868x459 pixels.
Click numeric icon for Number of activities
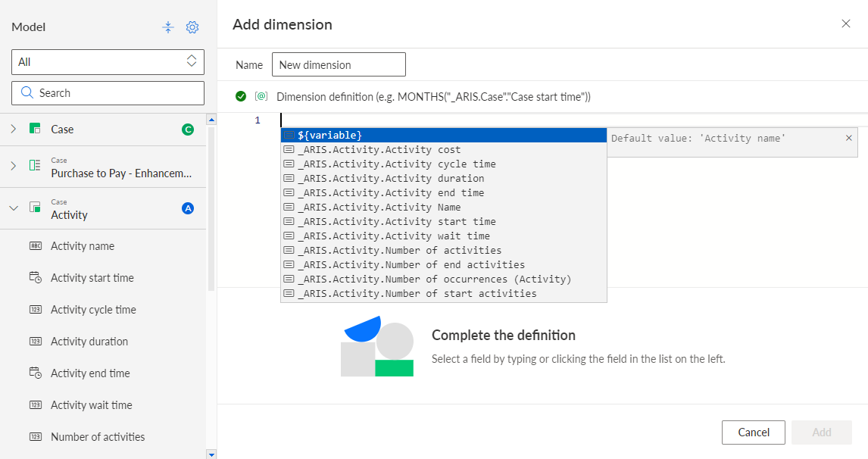pos(36,436)
